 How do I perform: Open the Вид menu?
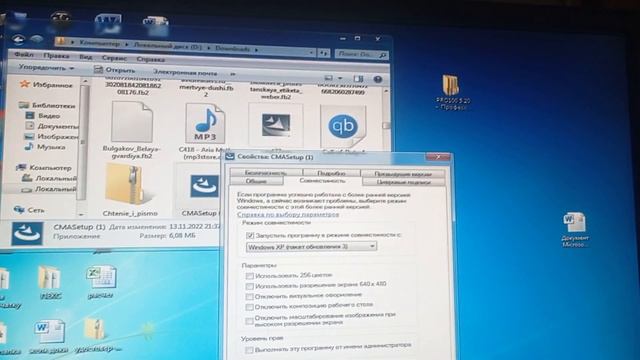85,57
